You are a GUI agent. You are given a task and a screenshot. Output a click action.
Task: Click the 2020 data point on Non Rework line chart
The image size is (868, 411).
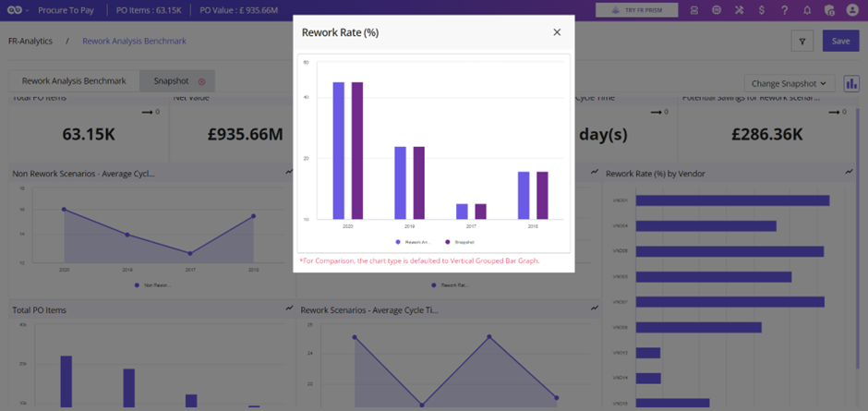click(x=65, y=210)
